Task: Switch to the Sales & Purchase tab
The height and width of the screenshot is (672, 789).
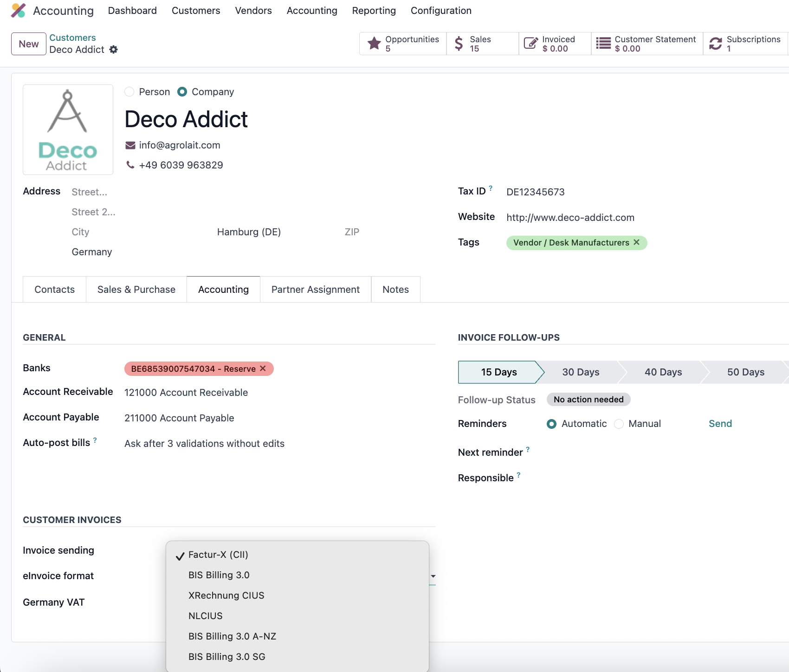Action: [x=136, y=290]
